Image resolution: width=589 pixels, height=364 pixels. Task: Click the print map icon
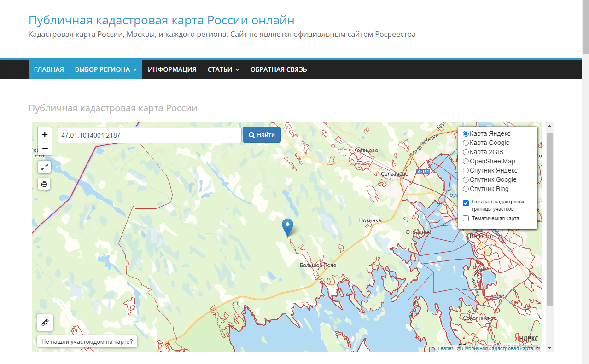point(44,184)
